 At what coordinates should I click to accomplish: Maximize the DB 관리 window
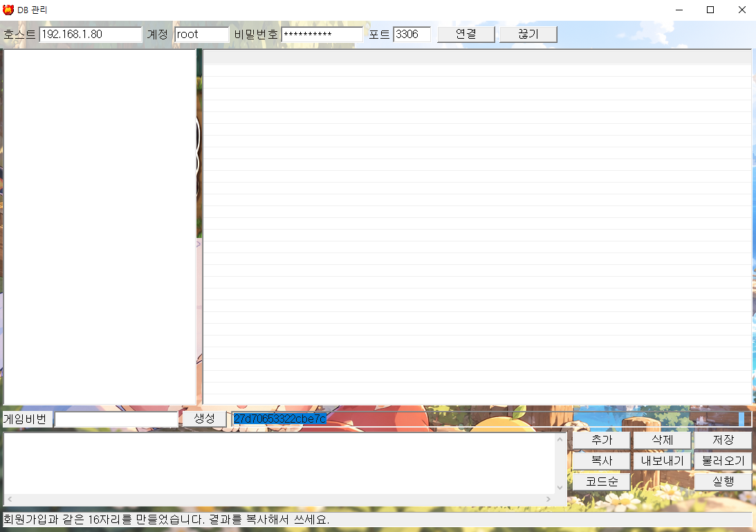(x=710, y=10)
